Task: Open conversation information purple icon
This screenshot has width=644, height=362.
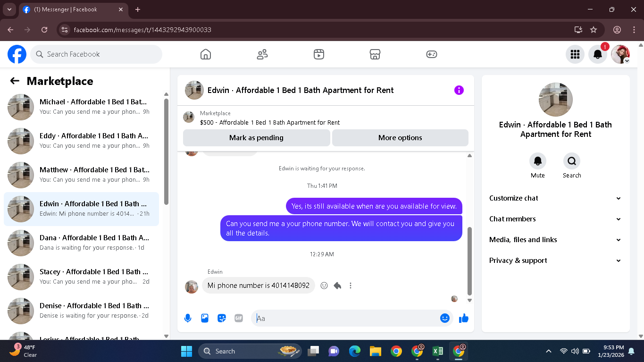Action: (x=459, y=90)
